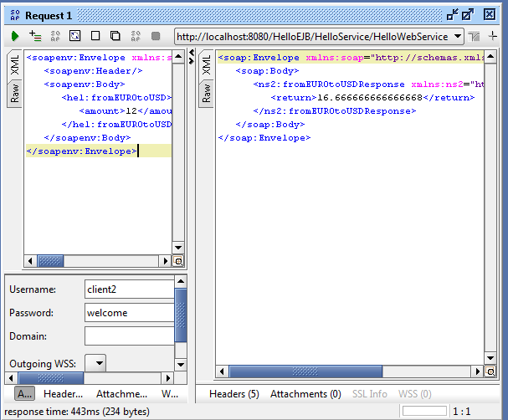Click the magnifier icon below response editor
Image resolution: width=508 pixels, height=420 pixels.
point(490,371)
